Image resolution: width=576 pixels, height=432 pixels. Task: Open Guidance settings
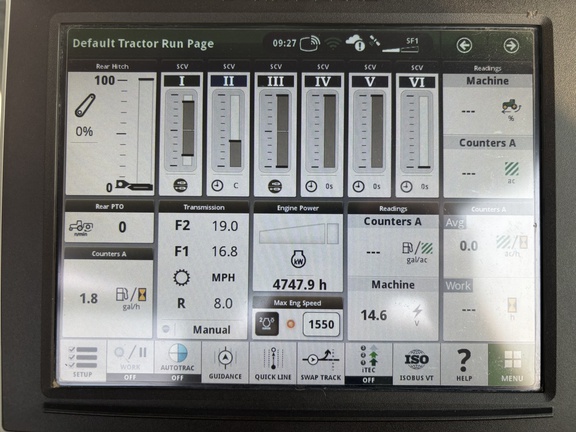(x=225, y=363)
